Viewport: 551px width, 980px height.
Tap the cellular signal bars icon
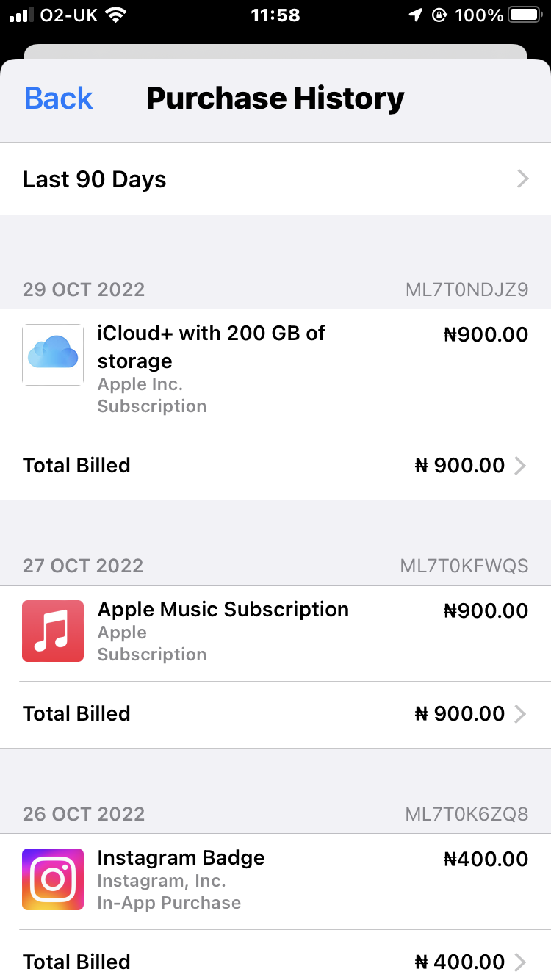pyautogui.click(x=22, y=15)
